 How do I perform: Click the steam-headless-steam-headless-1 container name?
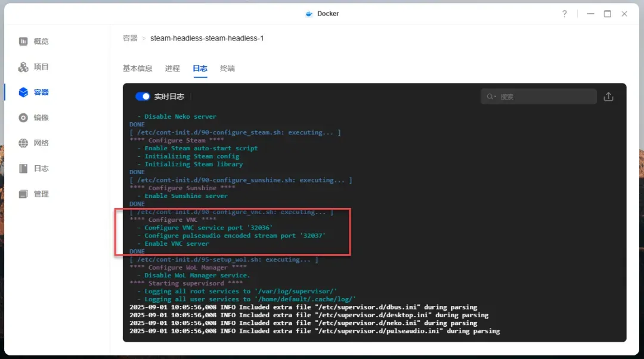point(207,38)
